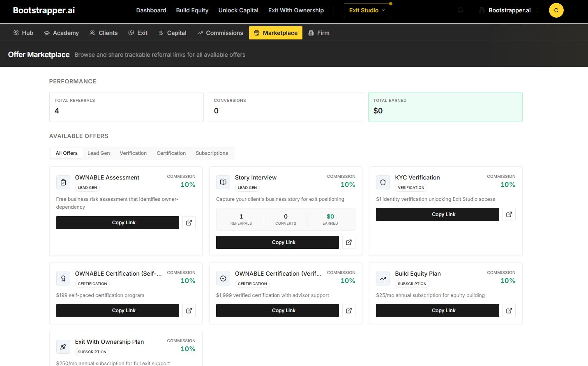
Task: Click the Total Referrals stat card
Action: (x=127, y=107)
